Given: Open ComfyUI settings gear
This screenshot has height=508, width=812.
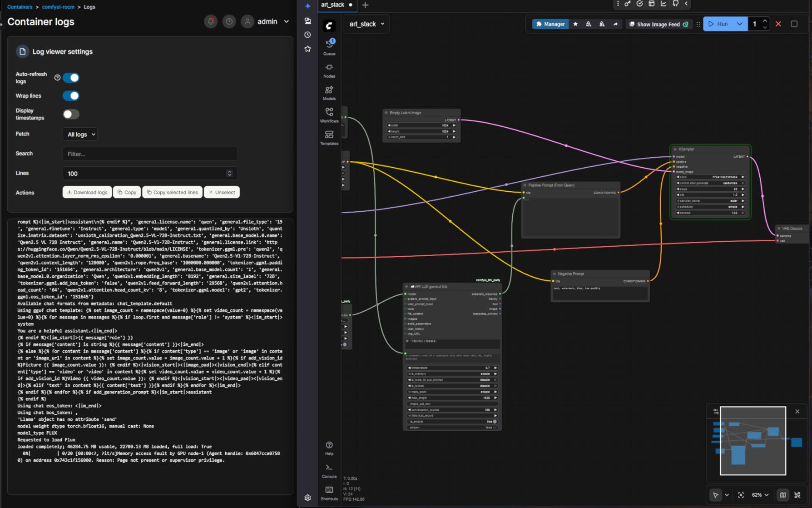Looking at the screenshot, I should click(307, 498).
